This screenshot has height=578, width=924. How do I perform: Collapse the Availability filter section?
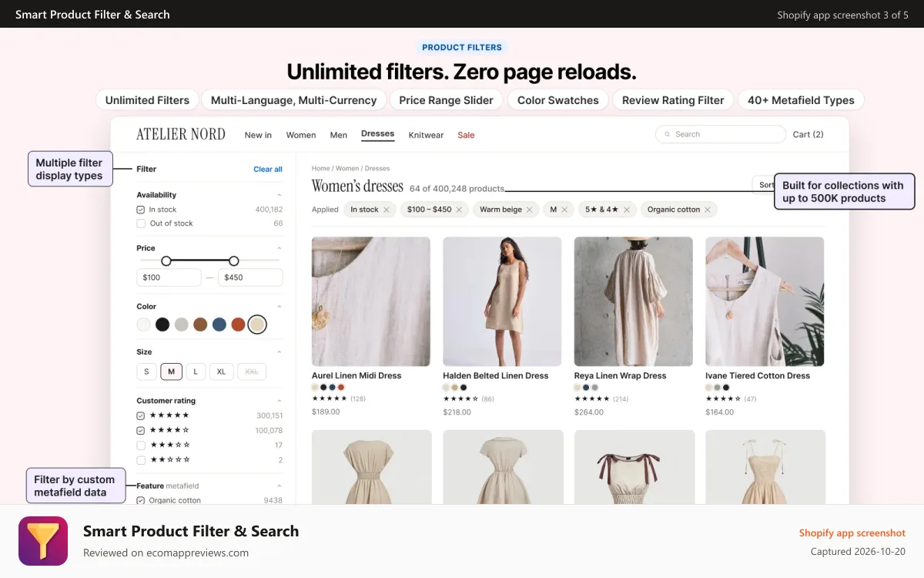pos(279,195)
